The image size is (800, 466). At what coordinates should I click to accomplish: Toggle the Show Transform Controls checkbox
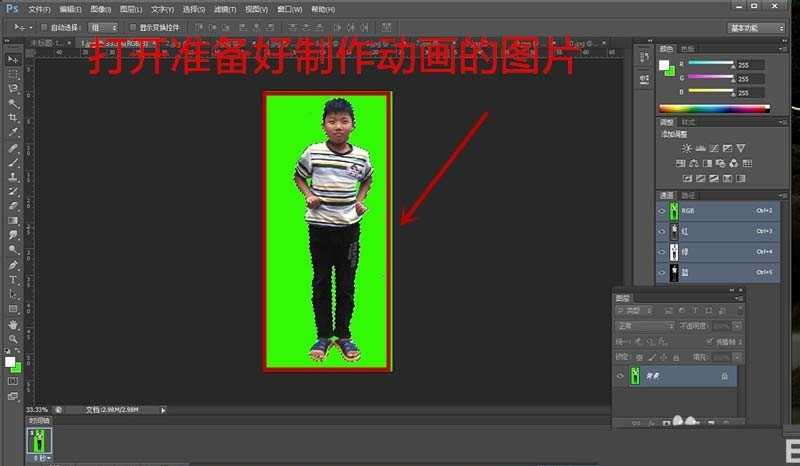click(131, 27)
